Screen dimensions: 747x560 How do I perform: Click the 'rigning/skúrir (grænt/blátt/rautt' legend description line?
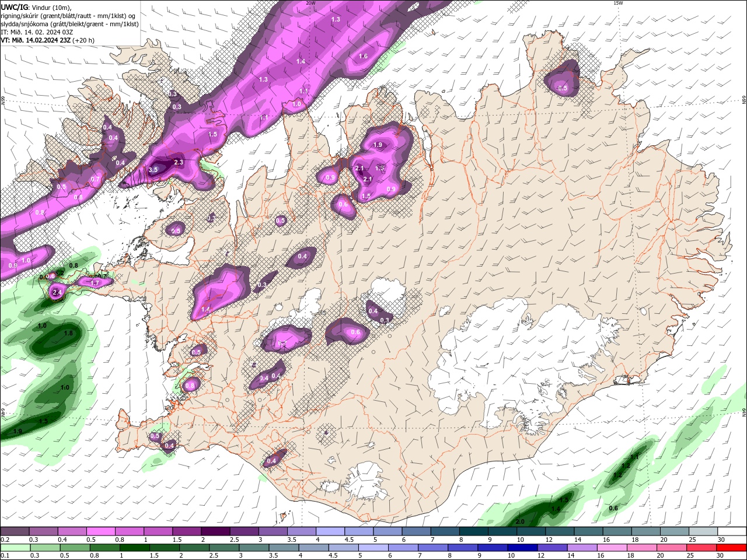click(68, 15)
